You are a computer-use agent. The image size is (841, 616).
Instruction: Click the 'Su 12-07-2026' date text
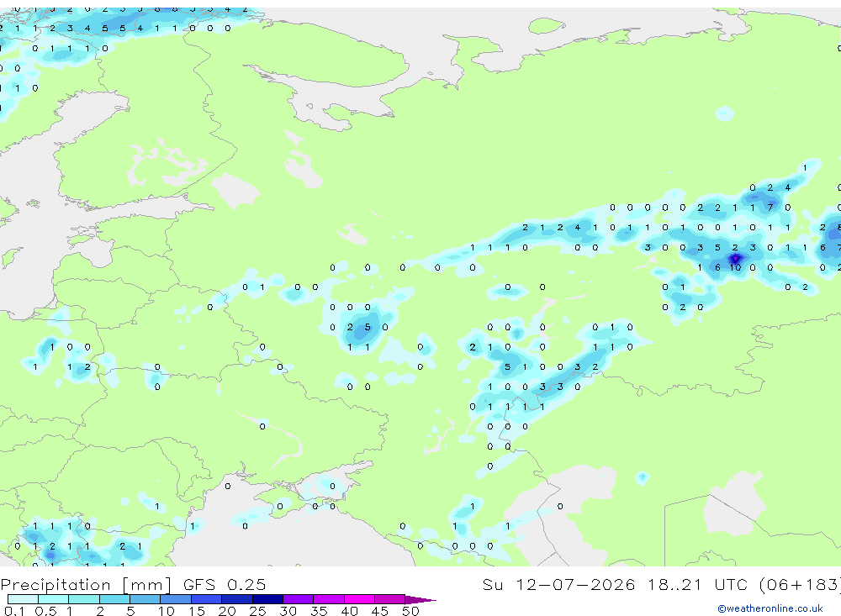click(558, 584)
